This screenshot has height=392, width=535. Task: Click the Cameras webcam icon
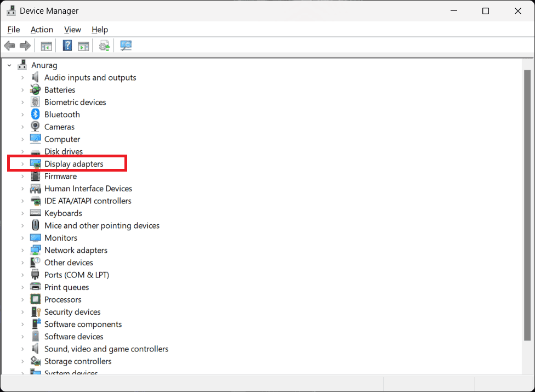[x=36, y=127]
